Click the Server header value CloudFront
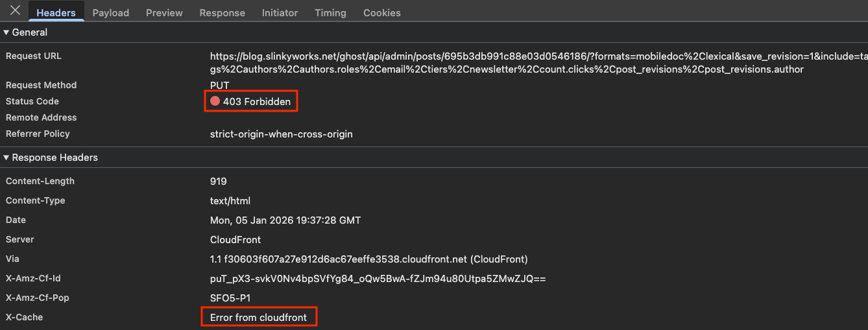 point(235,239)
